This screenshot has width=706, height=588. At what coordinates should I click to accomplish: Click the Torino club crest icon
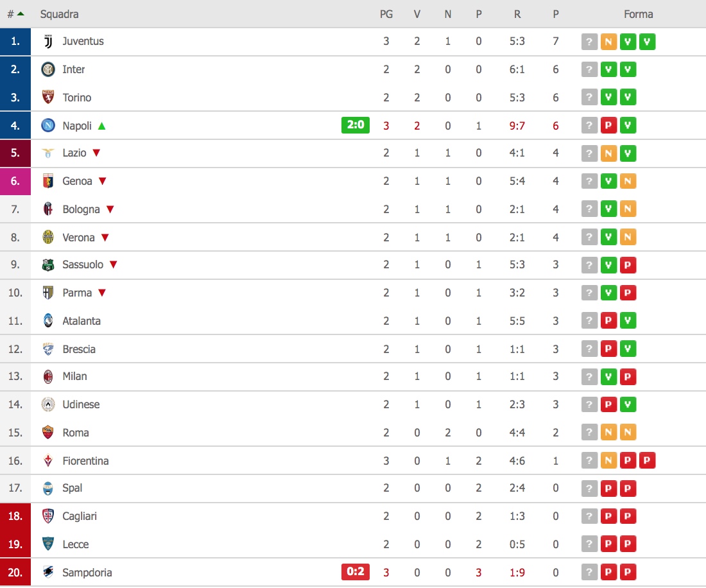tap(48, 98)
